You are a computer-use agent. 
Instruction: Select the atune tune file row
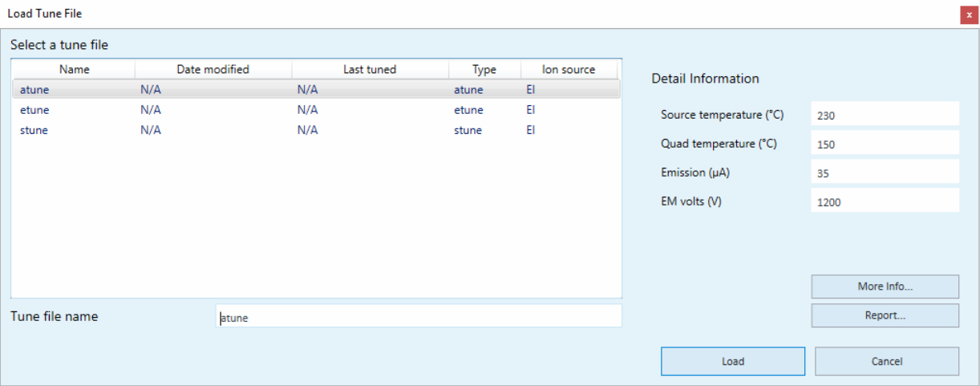click(316, 90)
